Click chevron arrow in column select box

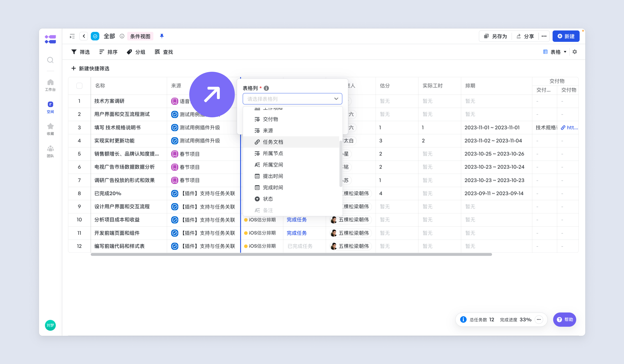[x=336, y=99]
